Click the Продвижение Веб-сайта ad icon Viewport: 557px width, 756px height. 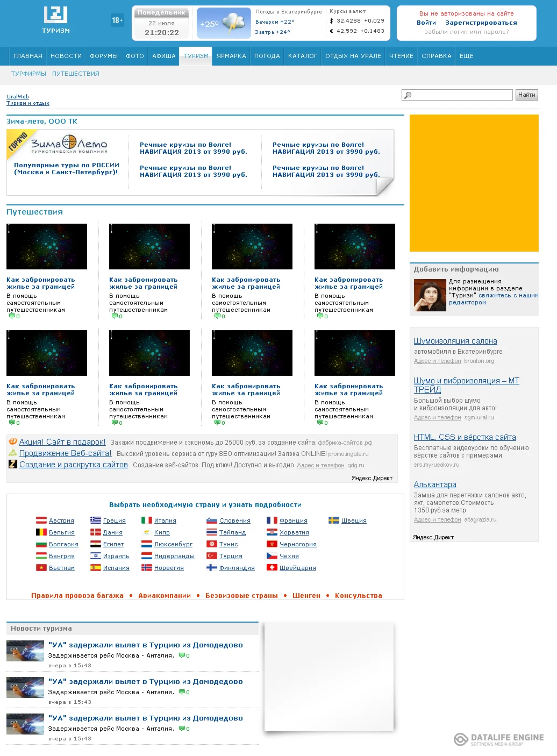coord(13,453)
